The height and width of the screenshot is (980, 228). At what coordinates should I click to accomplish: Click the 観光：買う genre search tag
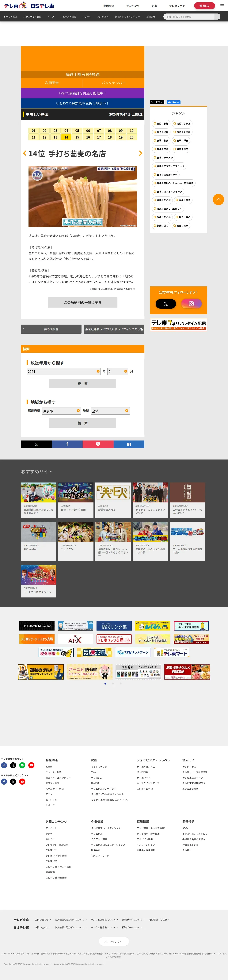pyautogui.click(x=181, y=226)
